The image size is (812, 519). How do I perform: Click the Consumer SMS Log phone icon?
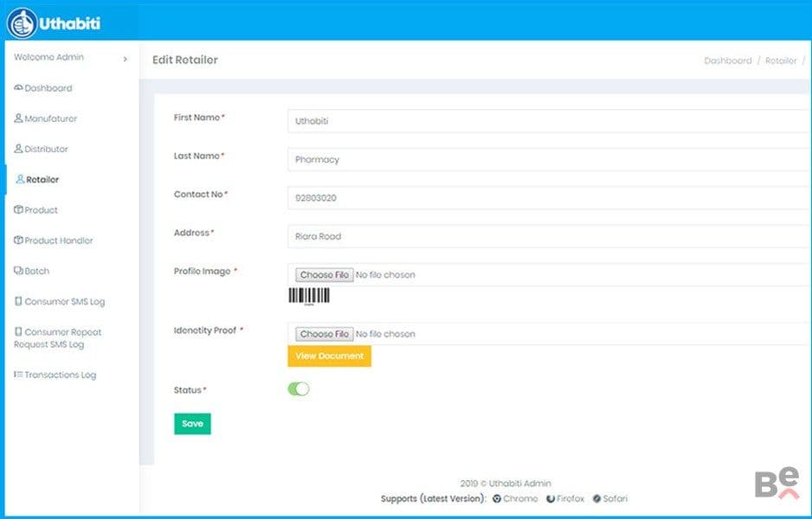(x=18, y=301)
